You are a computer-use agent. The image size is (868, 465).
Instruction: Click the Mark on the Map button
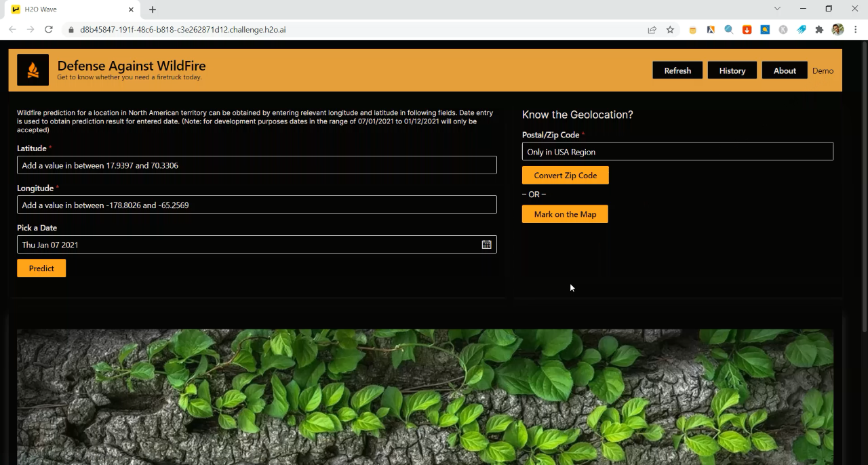pyautogui.click(x=565, y=214)
